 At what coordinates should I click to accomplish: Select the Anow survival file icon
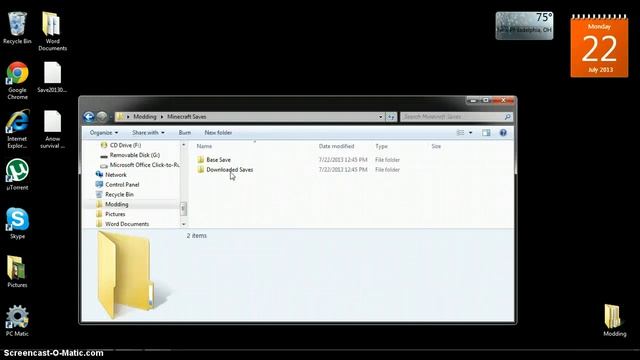(x=52, y=129)
